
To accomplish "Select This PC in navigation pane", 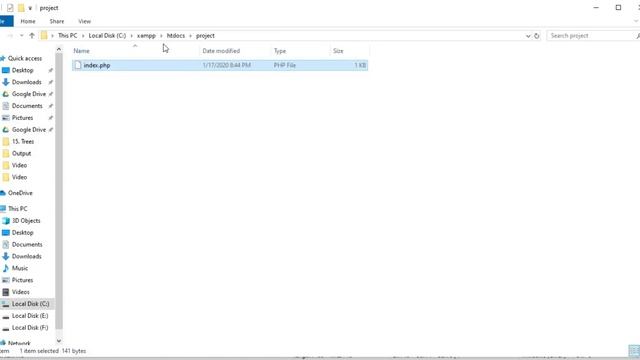I will pos(18,209).
